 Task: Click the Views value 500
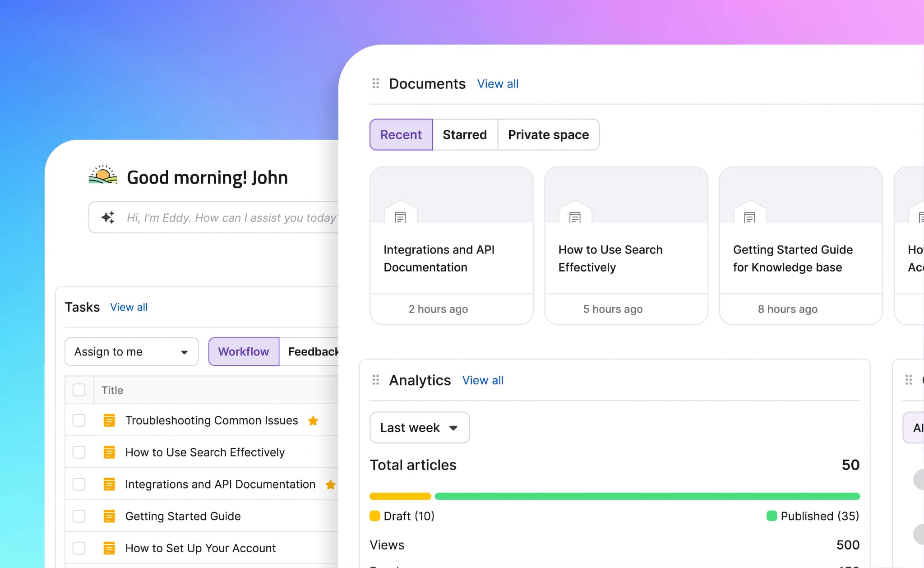pyautogui.click(x=848, y=545)
